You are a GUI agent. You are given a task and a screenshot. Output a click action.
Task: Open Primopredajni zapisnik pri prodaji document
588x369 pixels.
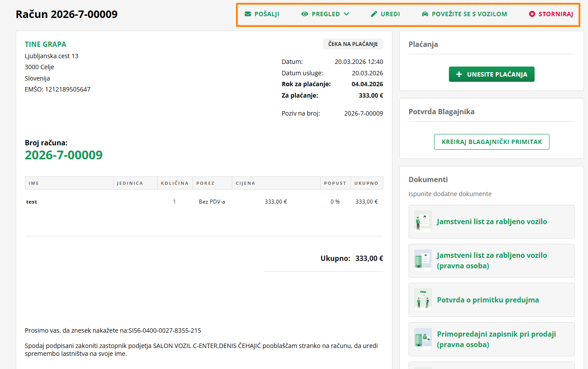point(496,339)
